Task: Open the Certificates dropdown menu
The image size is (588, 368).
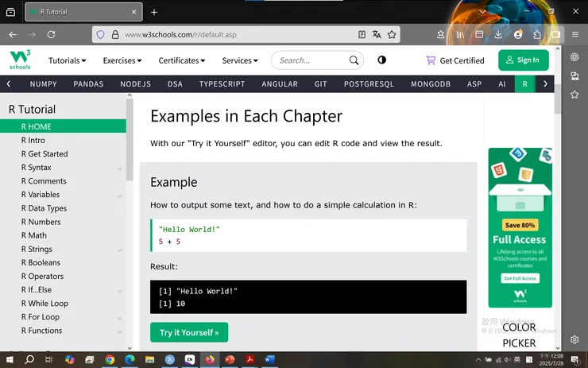Action: [x=181, y=60]
